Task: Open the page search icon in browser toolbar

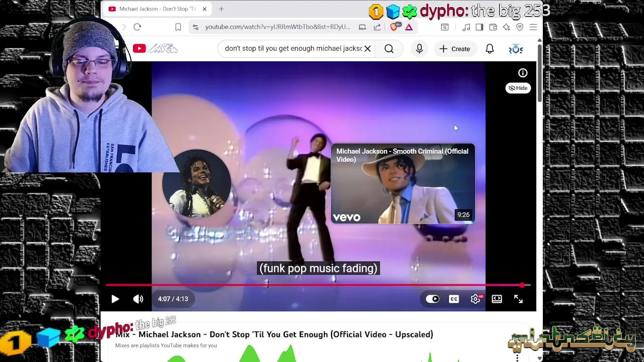Action: pos(445,27)
